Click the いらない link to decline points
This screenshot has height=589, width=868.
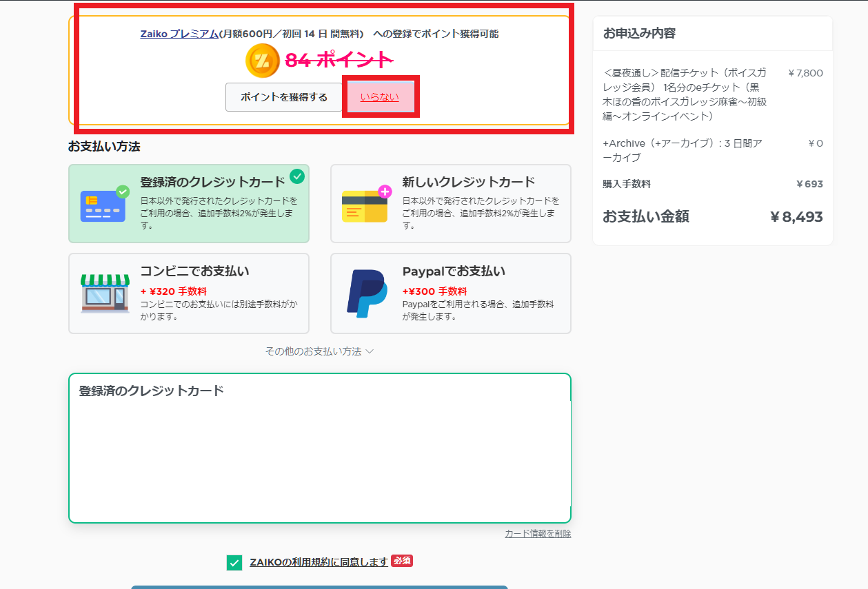380,97
